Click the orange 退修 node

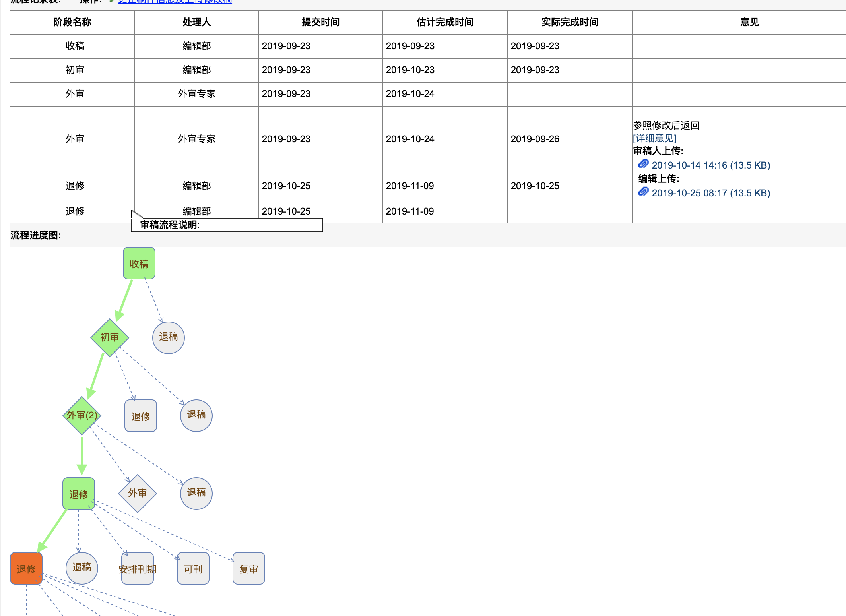click(26, 569)
